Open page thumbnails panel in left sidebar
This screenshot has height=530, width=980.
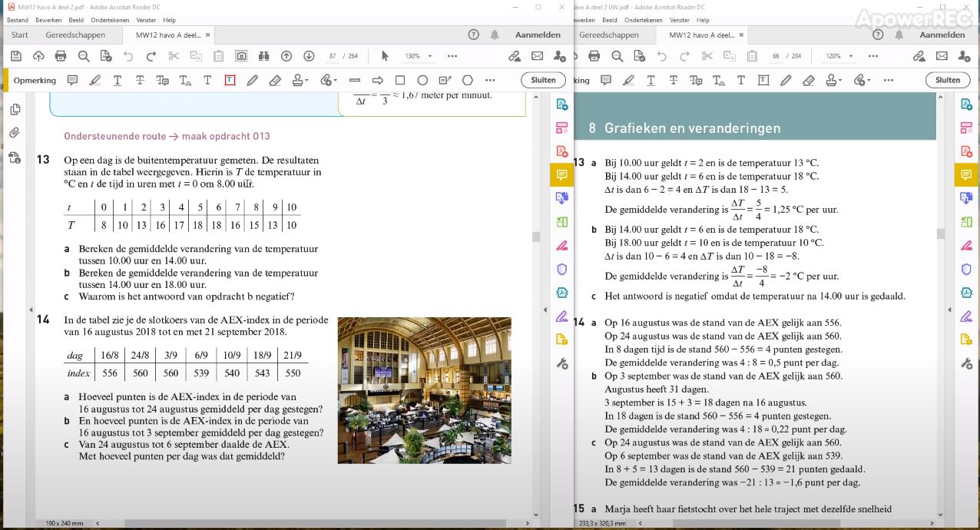[15, 110]
